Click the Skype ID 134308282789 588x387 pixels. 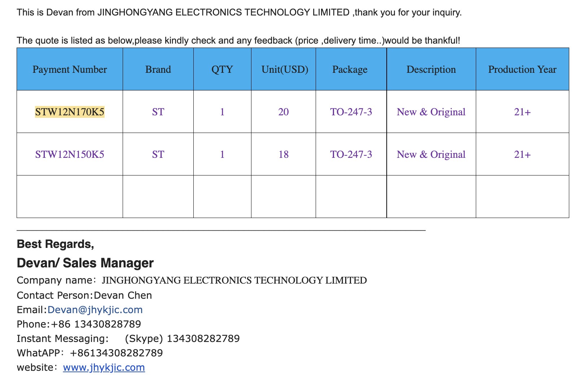tap(203, 339)
